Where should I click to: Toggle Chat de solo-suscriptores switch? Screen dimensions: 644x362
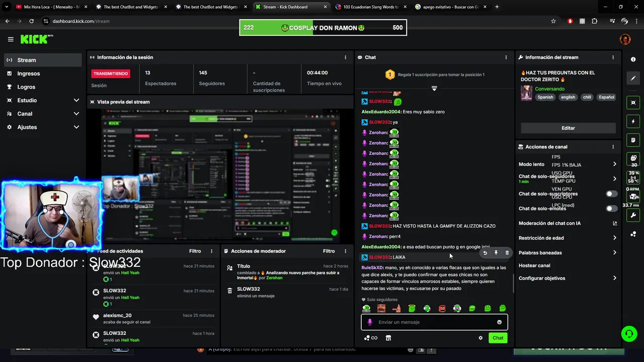[x=611, y=194]
